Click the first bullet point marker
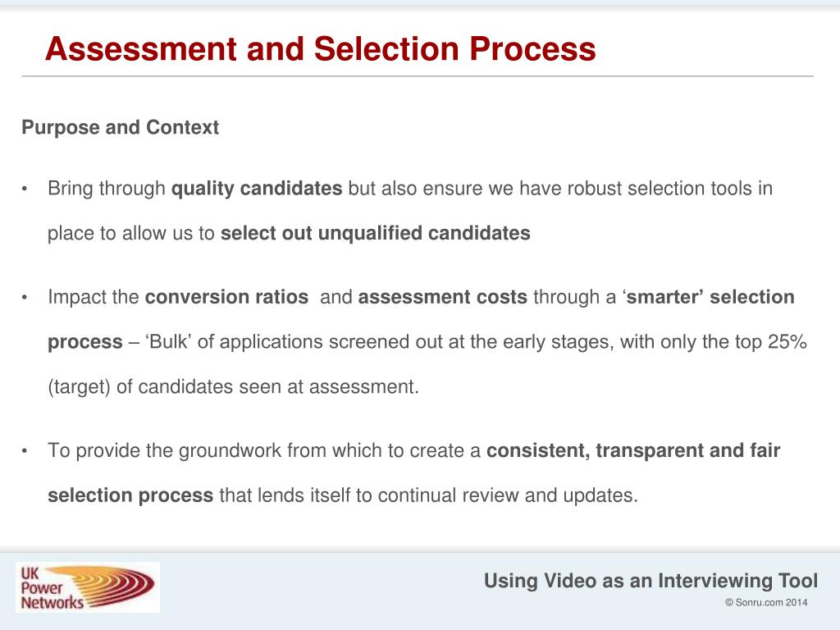The image size is (840, 630). (x=25, y=189)
